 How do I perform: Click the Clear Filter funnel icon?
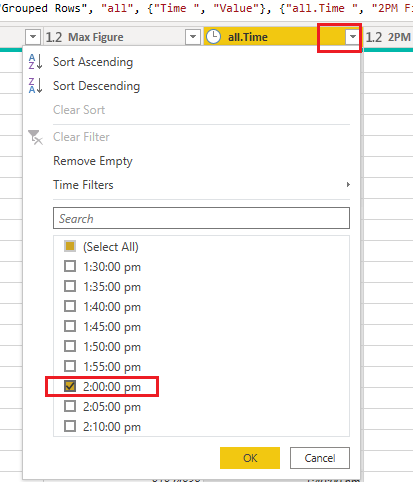pyautogui.click(x=35, y=137)
